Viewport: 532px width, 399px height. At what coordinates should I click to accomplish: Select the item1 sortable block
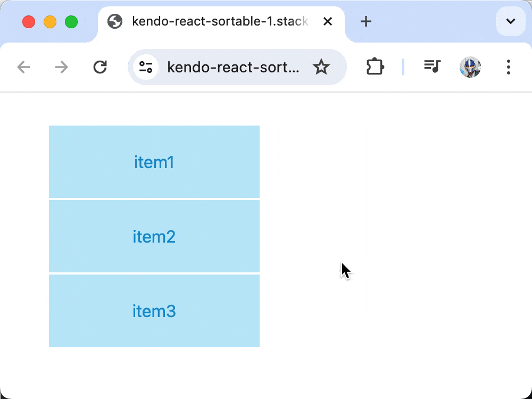point(154,162)
